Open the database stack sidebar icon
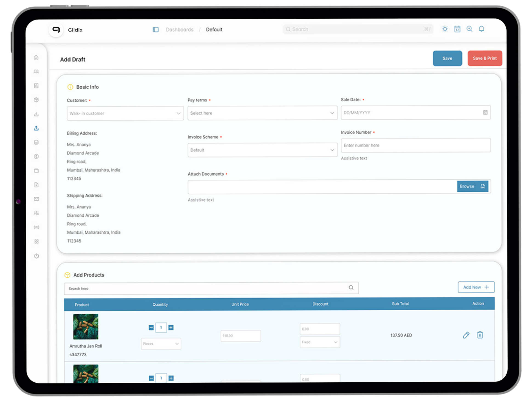This screenshot has width=532, height=401. (36, 142)
